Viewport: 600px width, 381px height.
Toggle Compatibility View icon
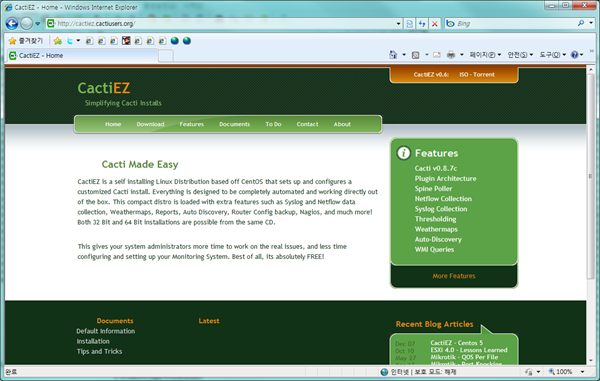pos(409,24)
